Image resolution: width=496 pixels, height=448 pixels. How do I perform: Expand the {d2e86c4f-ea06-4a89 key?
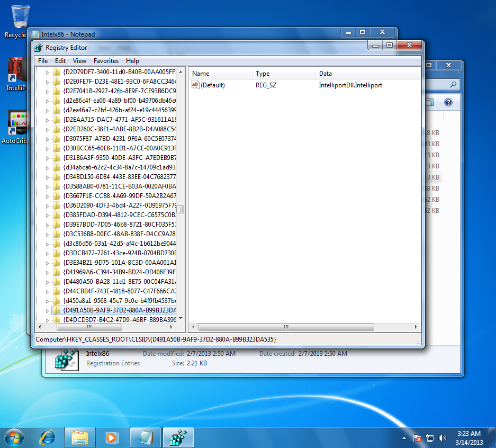point(47,101)
